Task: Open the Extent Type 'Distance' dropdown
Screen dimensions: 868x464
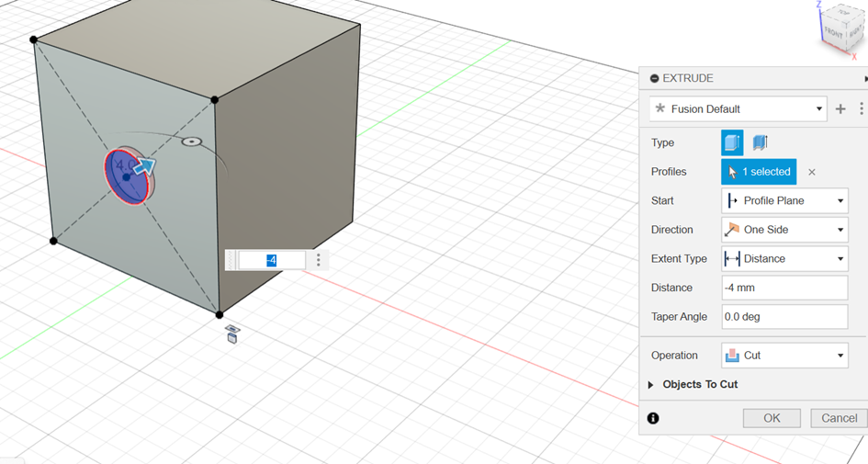Action: [784, 258]
